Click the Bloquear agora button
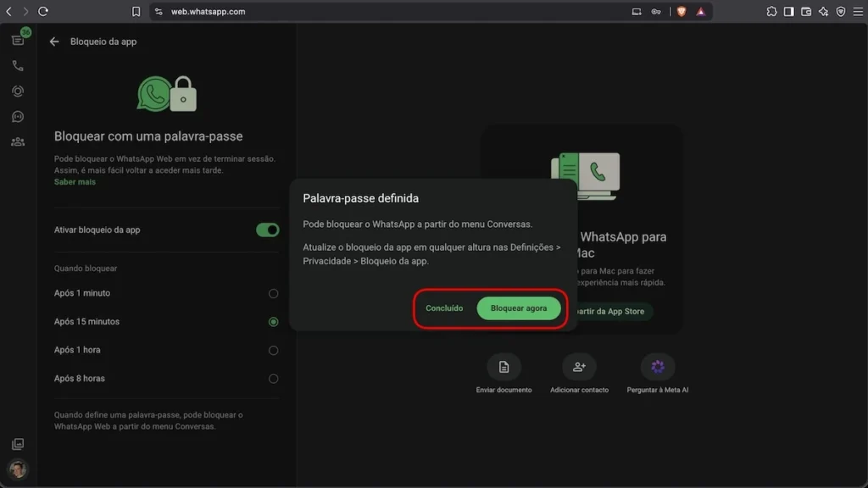Image resolution: width=868 pixels, height=488 pixels. pyautogui.click(x=519, y=308)
